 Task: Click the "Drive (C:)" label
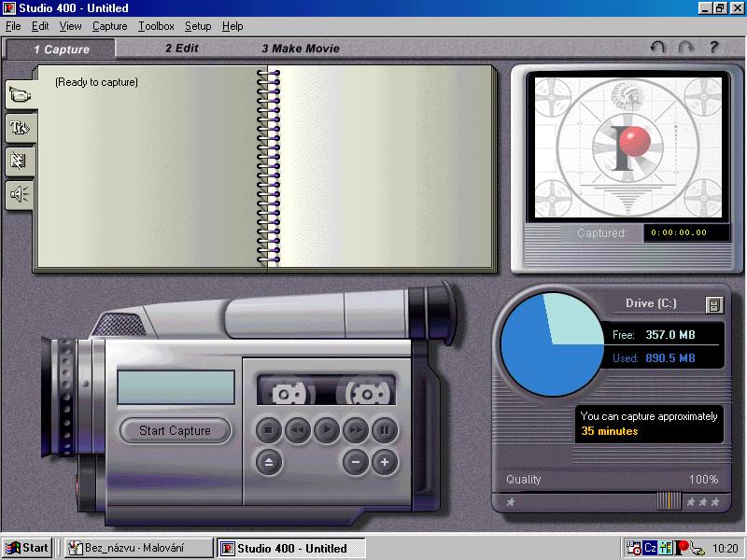click(651, 303)
